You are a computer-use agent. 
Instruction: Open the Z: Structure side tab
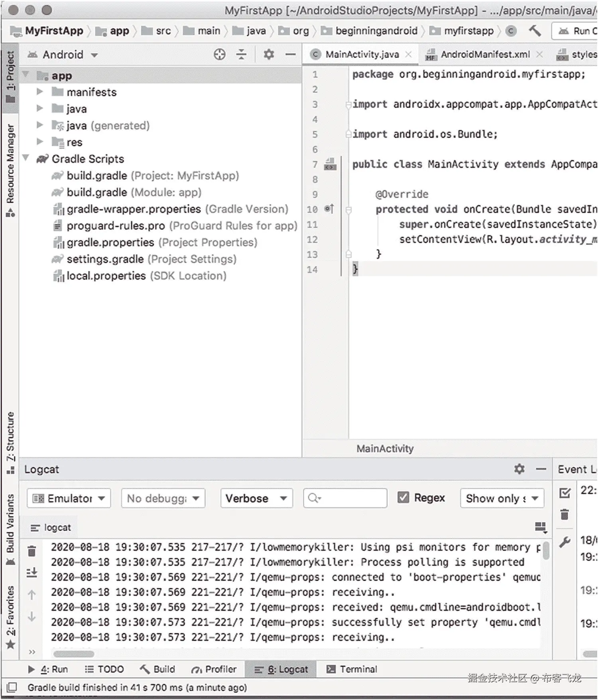[x=10, y=443]
